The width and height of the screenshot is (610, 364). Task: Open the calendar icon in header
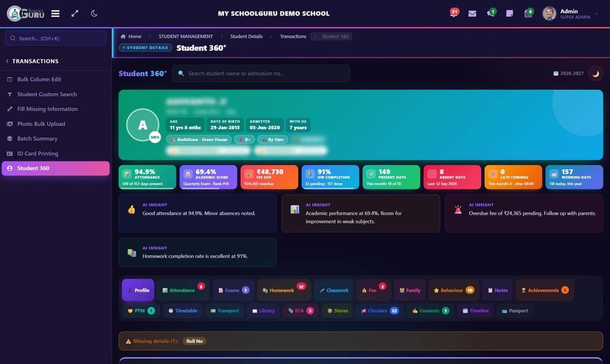click(x=528, y=13)
